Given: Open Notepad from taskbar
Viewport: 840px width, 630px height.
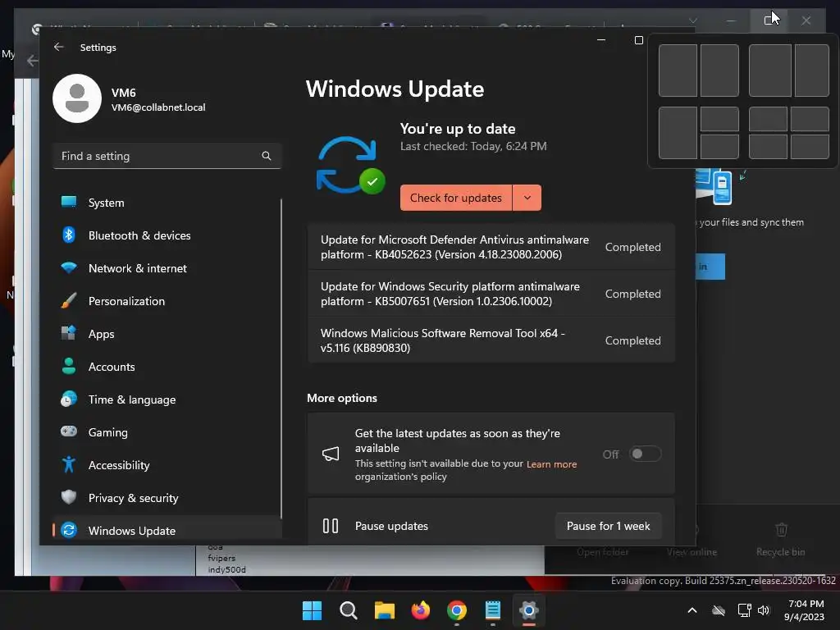Looking at the screenshot, I should click(492, 610).
